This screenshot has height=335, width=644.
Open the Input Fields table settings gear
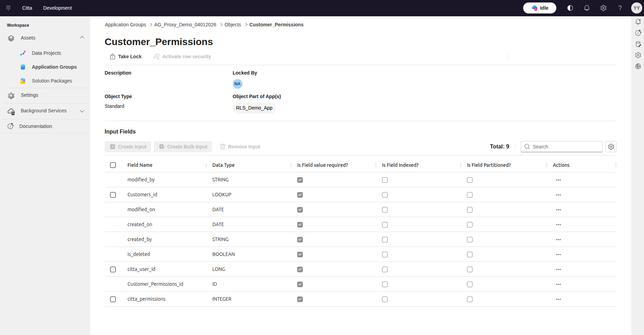point(611,147)
